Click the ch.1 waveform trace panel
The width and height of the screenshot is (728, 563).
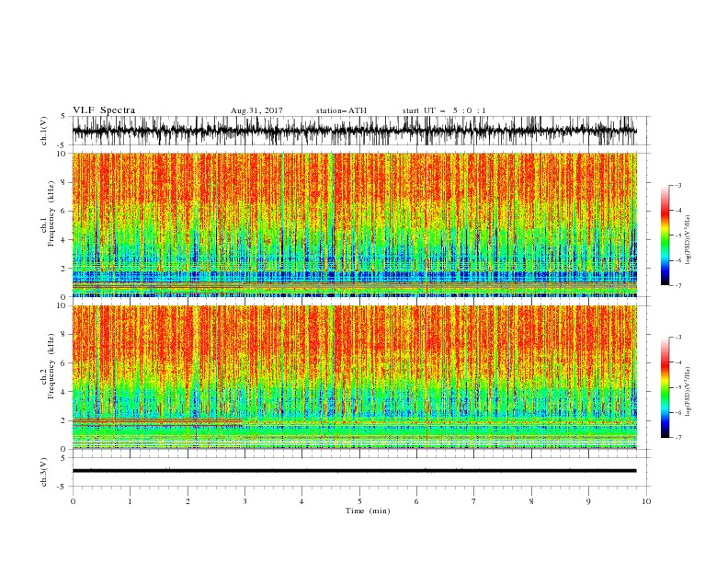coord(361,131)
